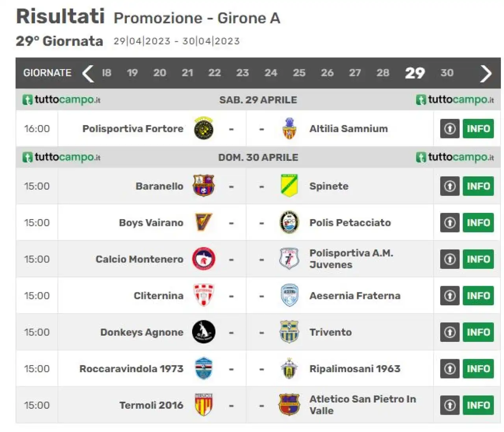Screen dimensions: 504x432
Task: Click the Calcio Montenero round crest
Action: [204, 259]
